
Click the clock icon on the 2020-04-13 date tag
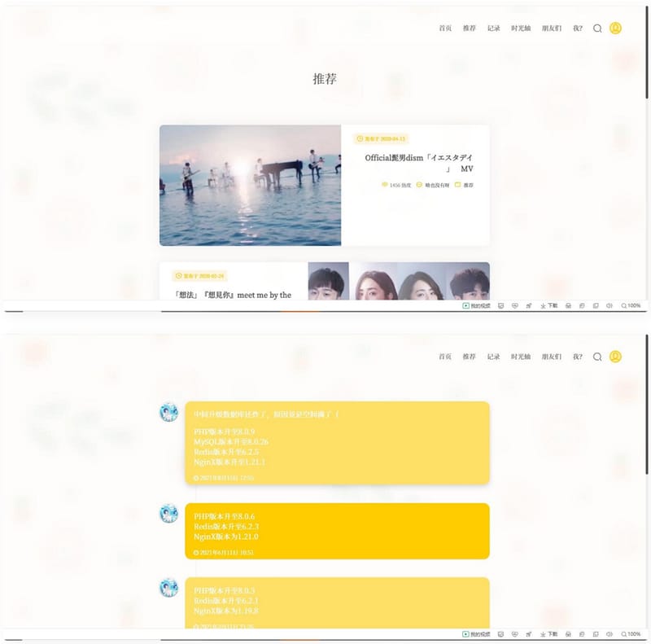pyautogui.click(x=360, y=138)
